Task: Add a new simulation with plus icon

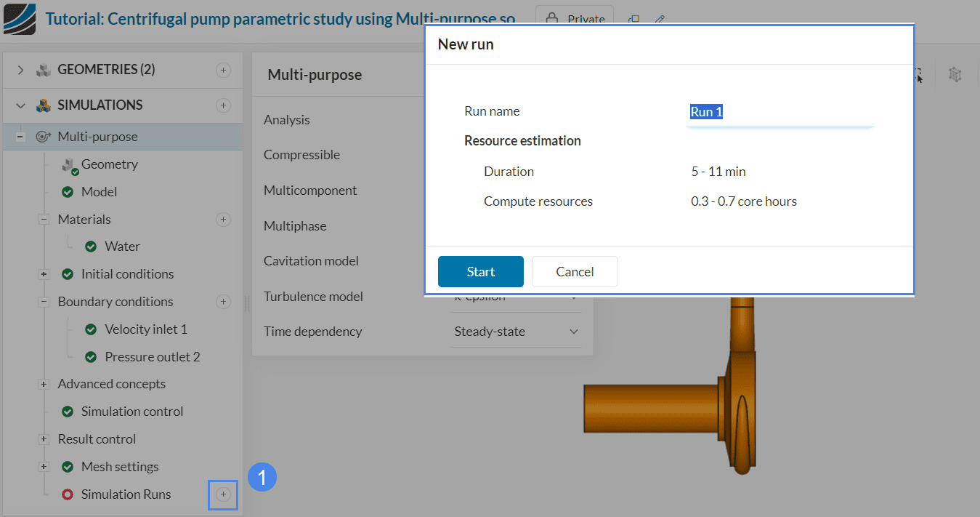Action: 224,105
